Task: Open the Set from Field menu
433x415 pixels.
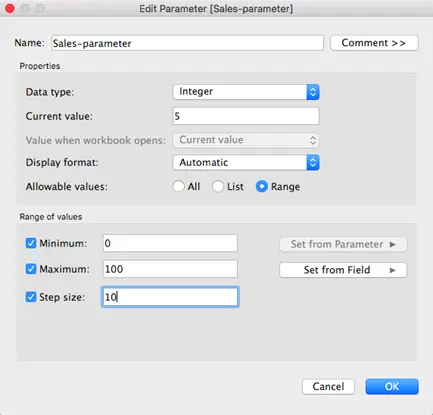Action: click(x=343, y=270)
